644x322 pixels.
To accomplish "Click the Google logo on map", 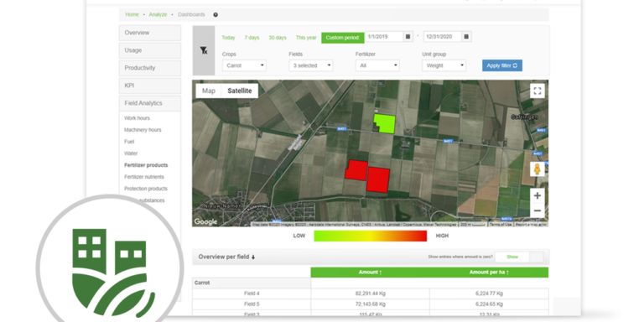I will (x=205, y=221).
